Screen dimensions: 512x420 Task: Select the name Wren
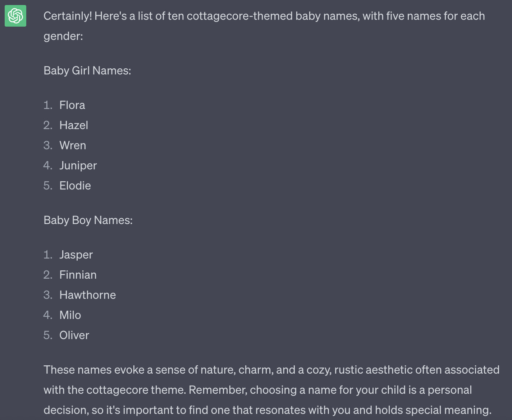click(73, 145)
